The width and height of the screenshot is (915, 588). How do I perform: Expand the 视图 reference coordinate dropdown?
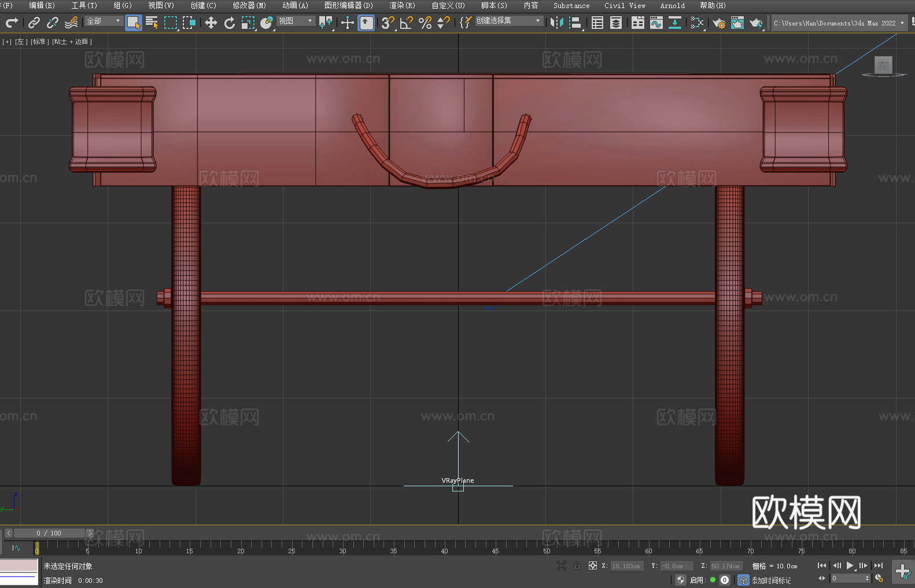(x=296, y=21)
